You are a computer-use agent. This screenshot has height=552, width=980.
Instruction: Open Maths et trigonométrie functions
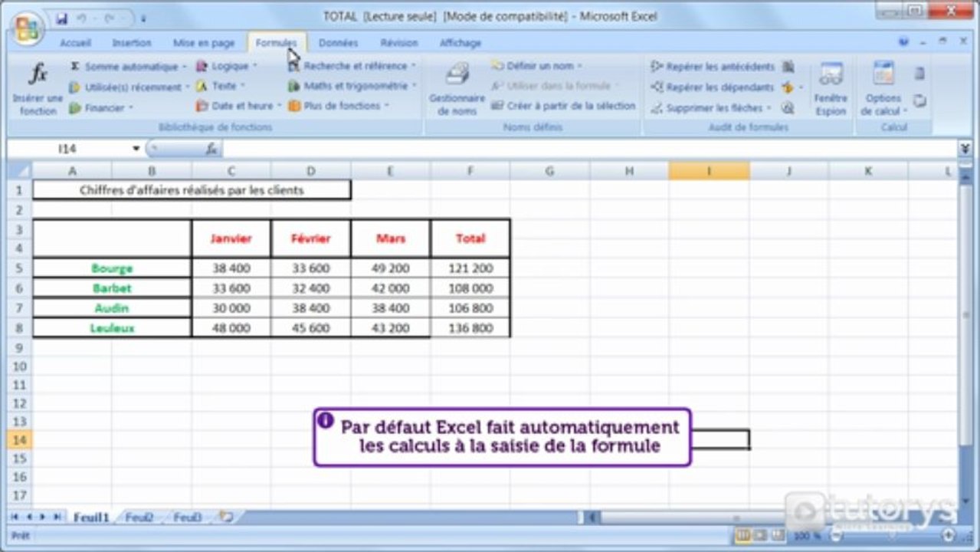coord(352,86)
